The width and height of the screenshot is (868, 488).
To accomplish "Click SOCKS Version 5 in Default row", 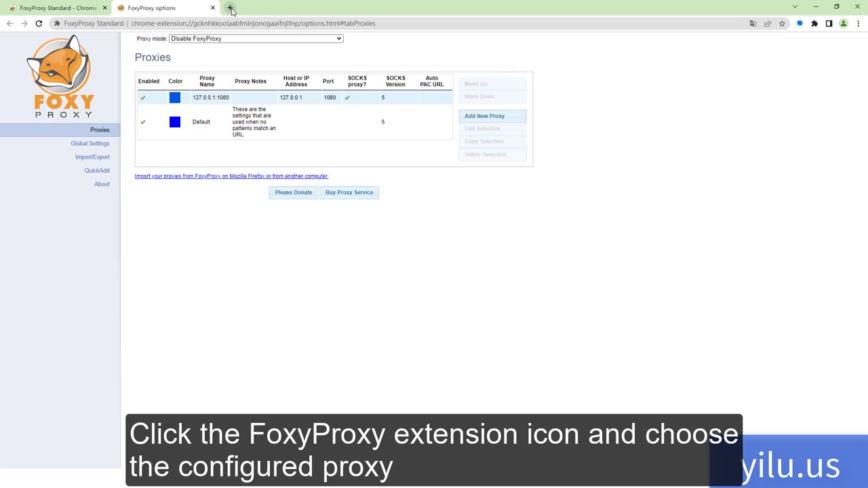I will click(382, 122).
